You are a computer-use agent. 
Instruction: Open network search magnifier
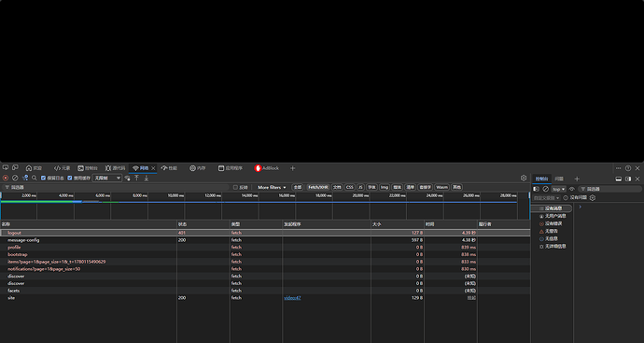point(35,179)
